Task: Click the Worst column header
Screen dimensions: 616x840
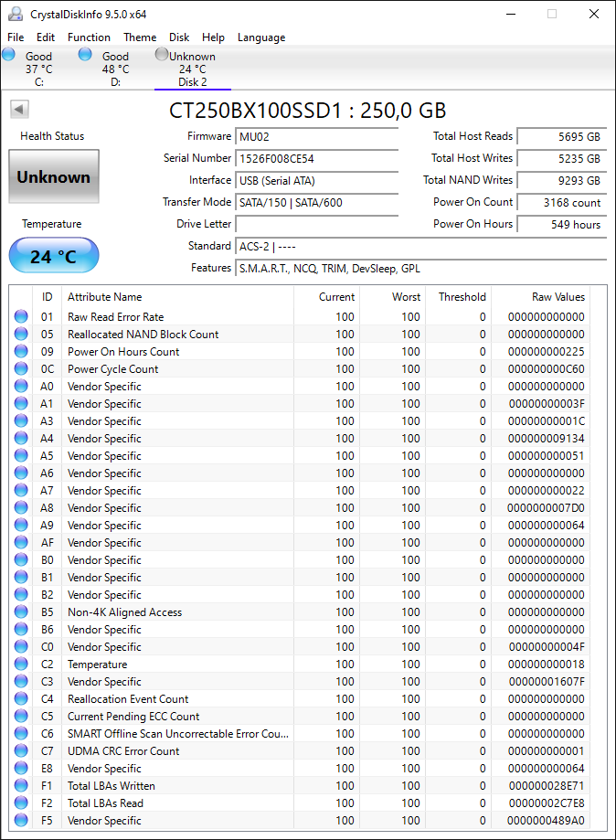Action: [392, 297]
